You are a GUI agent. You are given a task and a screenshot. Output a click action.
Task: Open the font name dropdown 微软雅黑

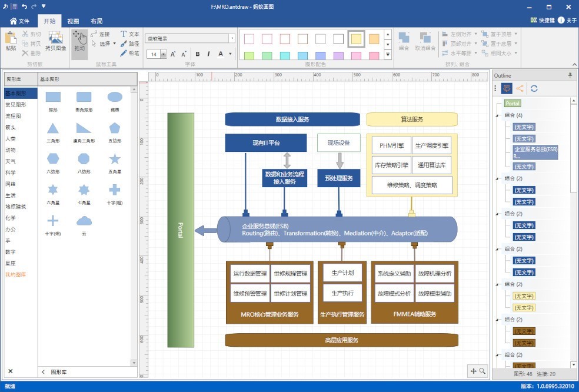[232, 38]
